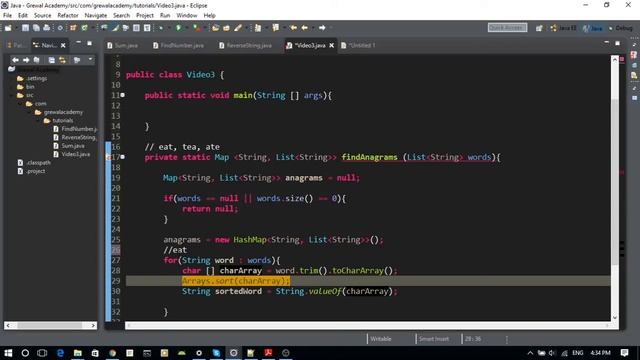Open Edge browser from taskbar

[x=60, y=353]
